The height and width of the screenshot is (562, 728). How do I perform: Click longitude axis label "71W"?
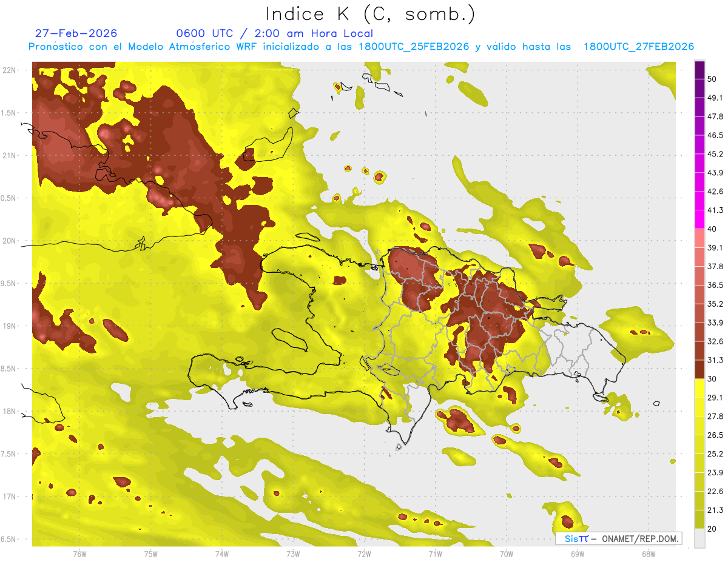point(435,554)
